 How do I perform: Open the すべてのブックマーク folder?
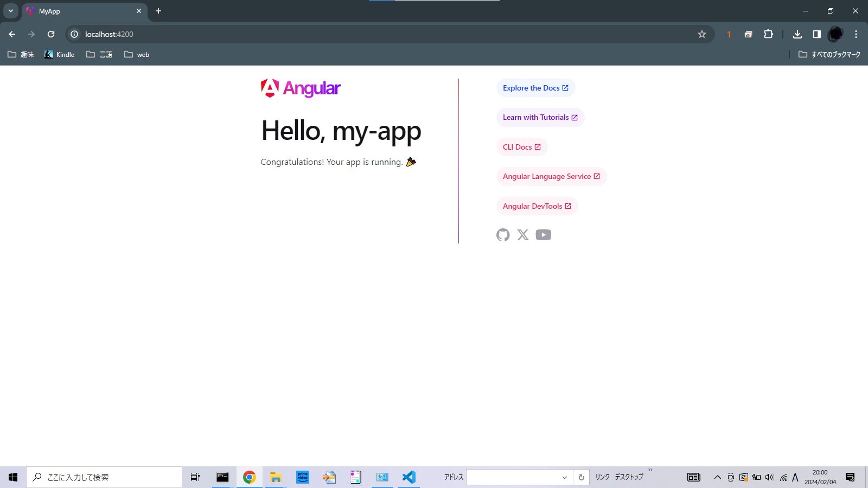[x=829, y=54]
